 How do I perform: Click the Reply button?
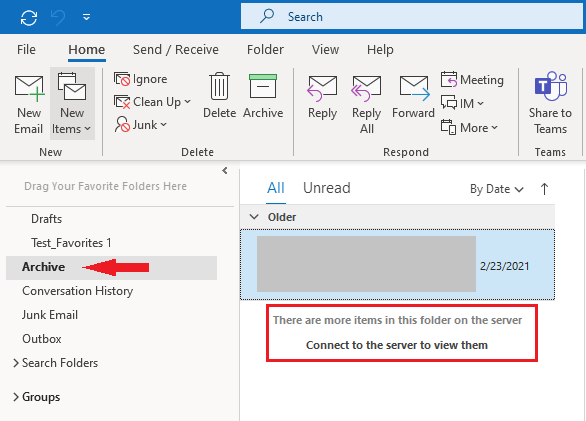(323, 96)
